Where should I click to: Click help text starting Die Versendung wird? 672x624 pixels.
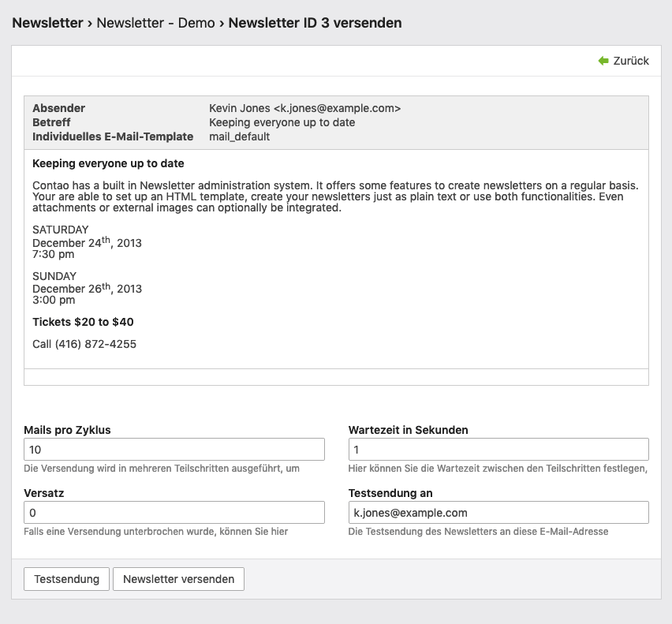tap(162, 469)
